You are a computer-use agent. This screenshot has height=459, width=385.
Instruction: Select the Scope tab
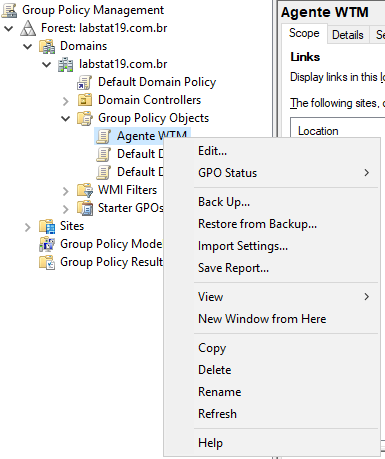click(x=304, y=33)
